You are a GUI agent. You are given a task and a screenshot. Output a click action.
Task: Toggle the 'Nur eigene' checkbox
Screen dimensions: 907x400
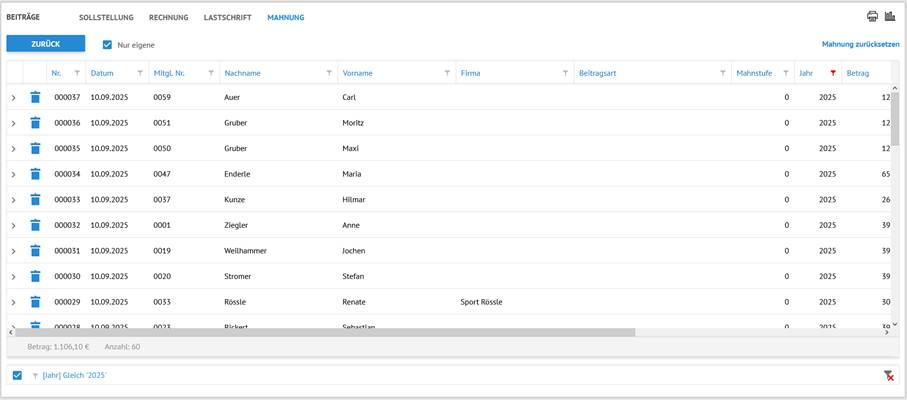108,44
